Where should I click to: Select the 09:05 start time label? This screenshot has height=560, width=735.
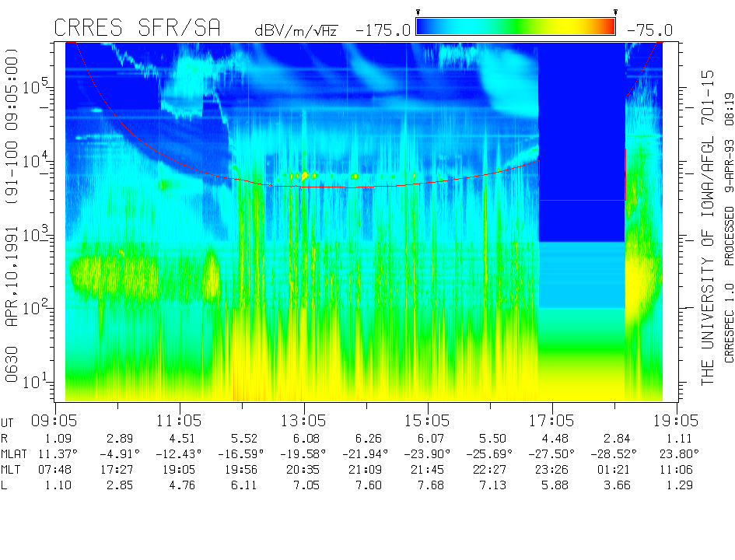coord(56,420)
